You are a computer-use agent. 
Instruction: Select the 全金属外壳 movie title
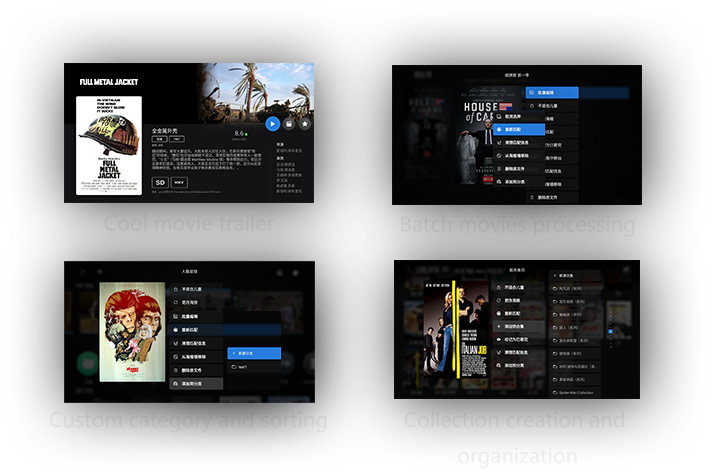click(165, 131)
